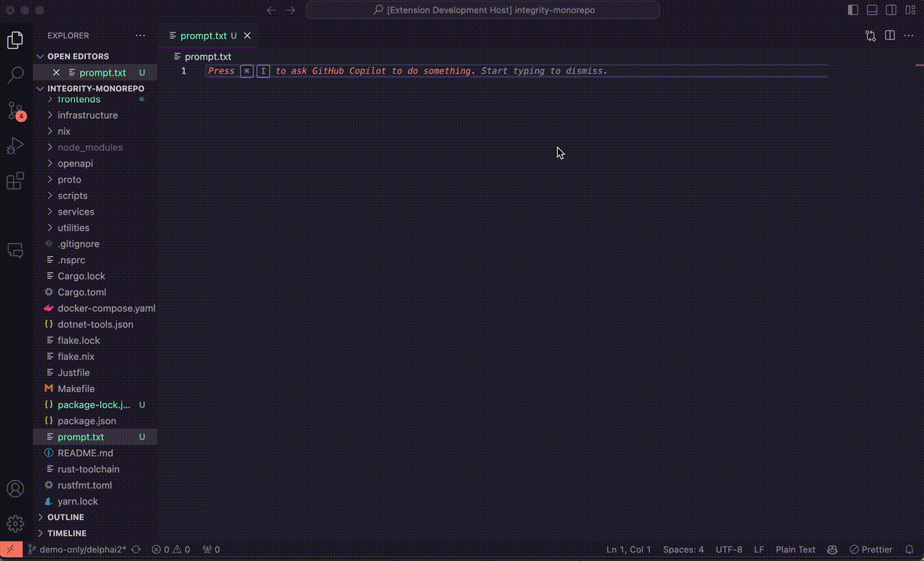This screenshot has height=561, width=924.
Task: Click into line 1 of the editor
Action: (516, 71)
